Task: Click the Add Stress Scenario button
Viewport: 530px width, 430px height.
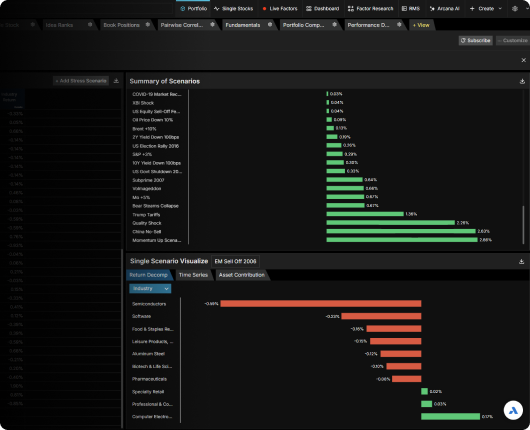Action: click(81, 80)
